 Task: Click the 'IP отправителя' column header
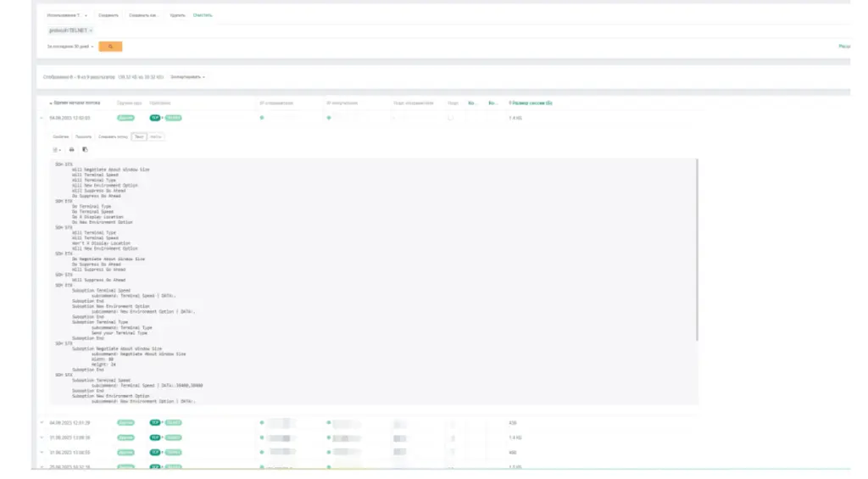point(276,103)
